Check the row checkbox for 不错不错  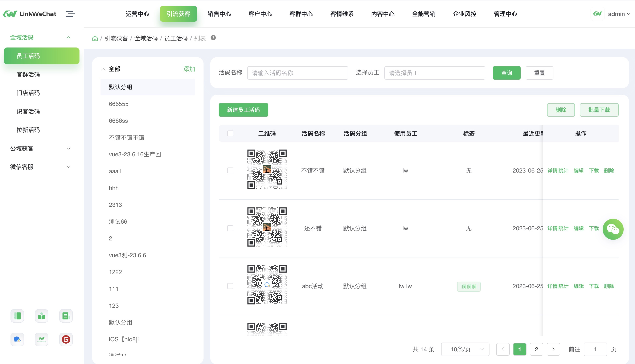coord(230,170)
